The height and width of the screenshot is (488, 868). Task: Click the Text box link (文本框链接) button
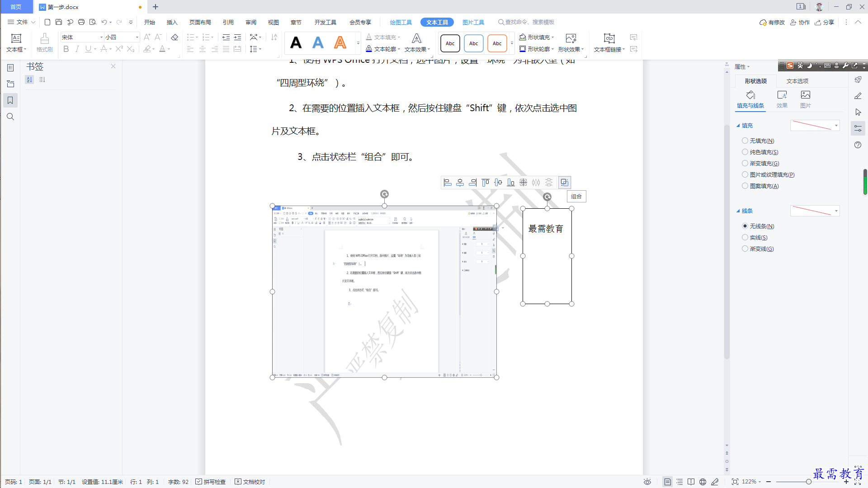tap(609, 43)
